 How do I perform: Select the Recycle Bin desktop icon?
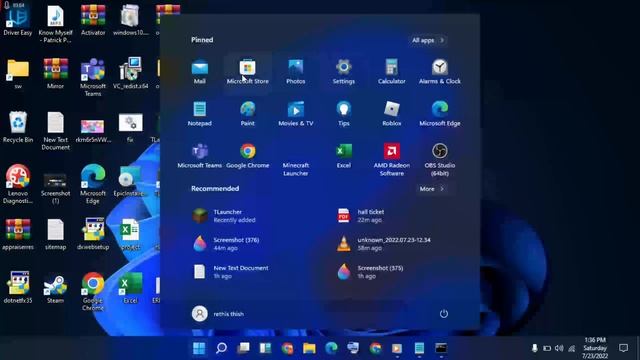18,127
